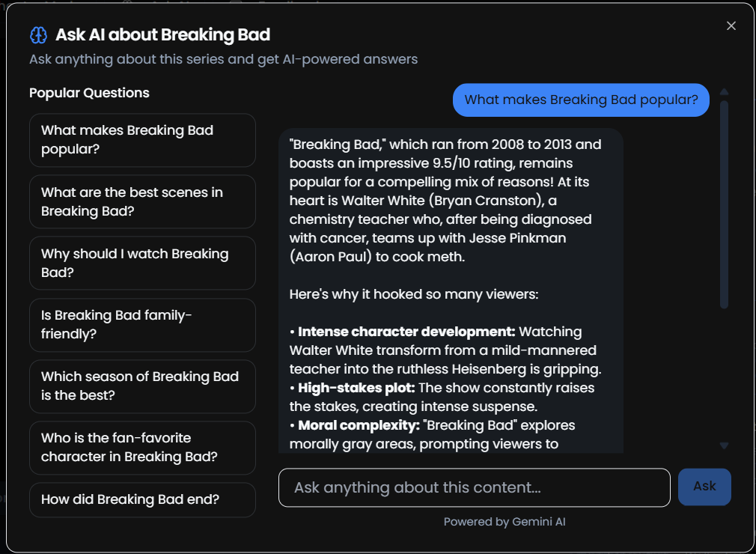Image resolution: width=756 pixels, height=554 pixels.
Task: Choose the fan-favorite character question
Action: pyautogui.click(x=142, y=448)
